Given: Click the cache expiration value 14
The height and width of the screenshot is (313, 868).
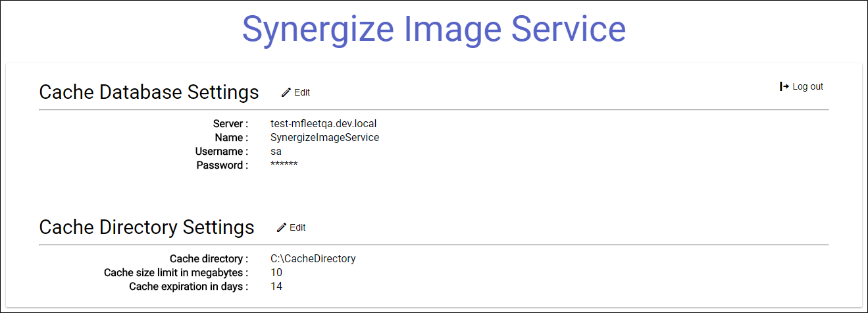Looking at the screenshot, I should coord(276,286).
